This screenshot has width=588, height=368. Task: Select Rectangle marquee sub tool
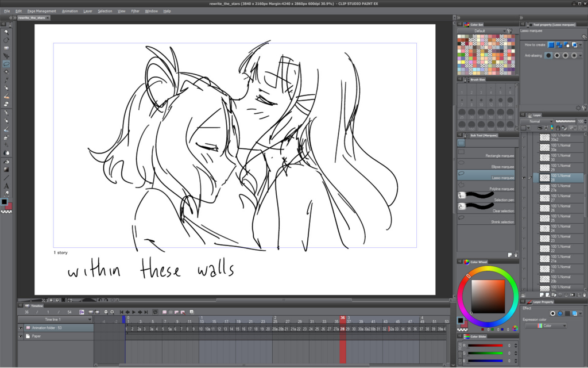click(x=486, y=153)
